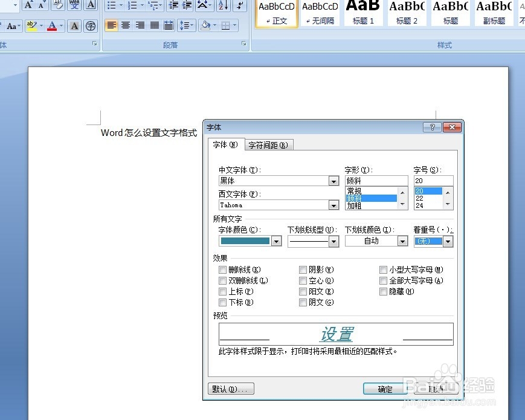Enable the 上标 superscript checkbox
This screenshot has height=420, width=525.
(x=222, y=291)
